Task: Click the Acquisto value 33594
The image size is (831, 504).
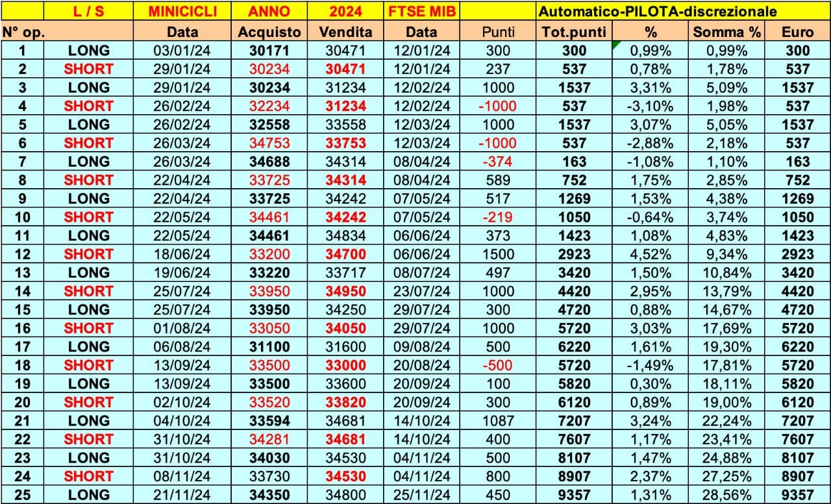Action: click(x=269, y=420)
